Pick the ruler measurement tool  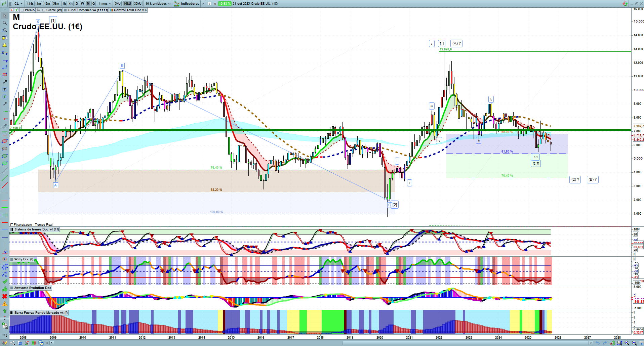5,126
